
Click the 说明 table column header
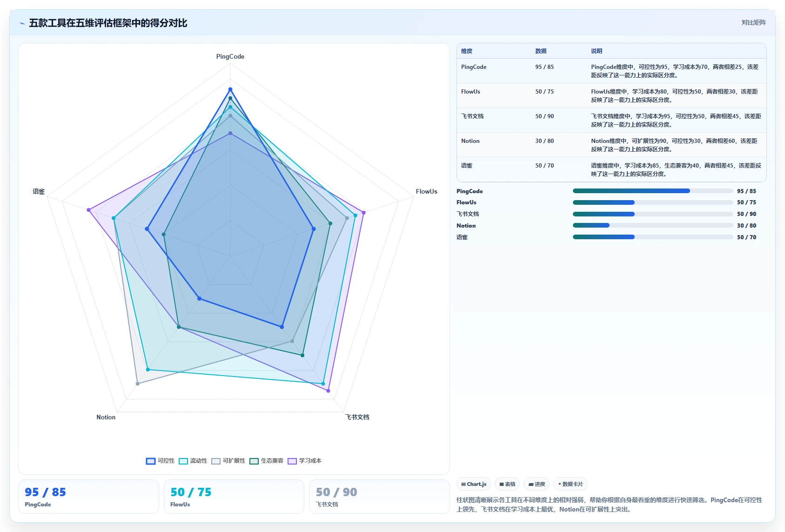pyautogui.click(x=597, y=51)
